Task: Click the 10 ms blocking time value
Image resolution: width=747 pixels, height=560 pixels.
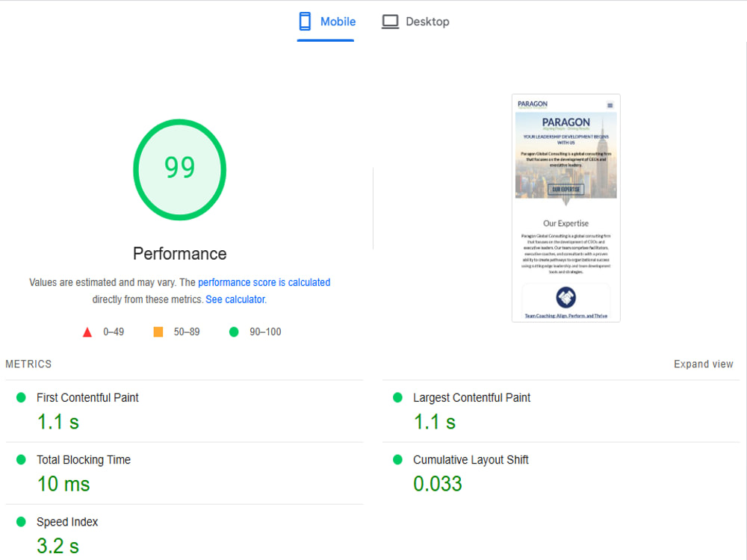Action: pos(63,485)
